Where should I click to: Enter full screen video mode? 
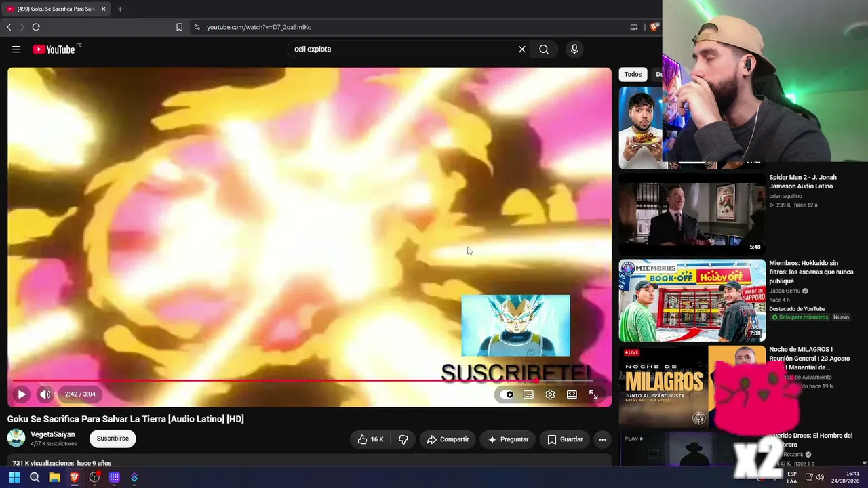[x=593, y=394]
